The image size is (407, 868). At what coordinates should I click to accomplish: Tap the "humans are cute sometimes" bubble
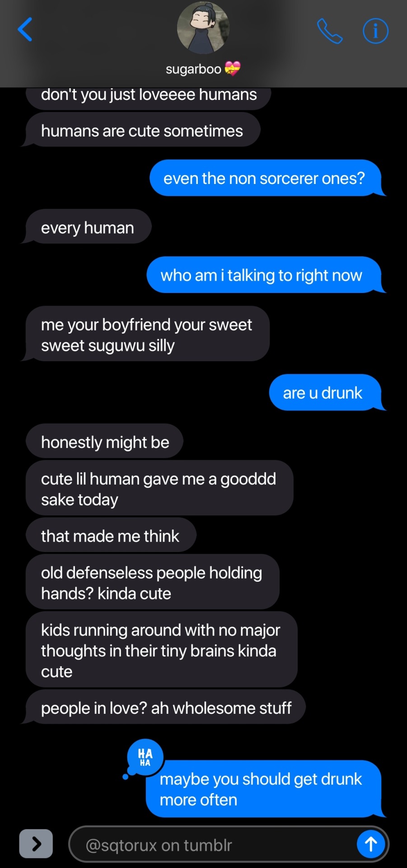point(142,130)
